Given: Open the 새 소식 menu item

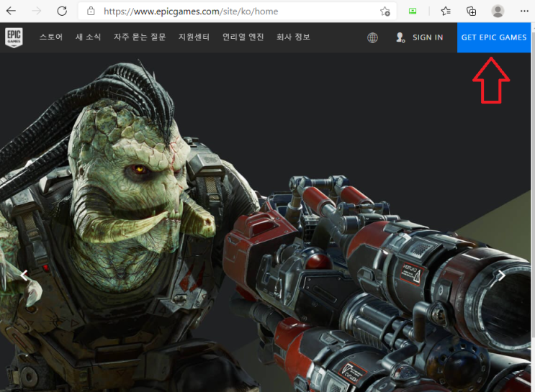Looking at the screenshot, I should pyautogui.click(x=88, y=37).
